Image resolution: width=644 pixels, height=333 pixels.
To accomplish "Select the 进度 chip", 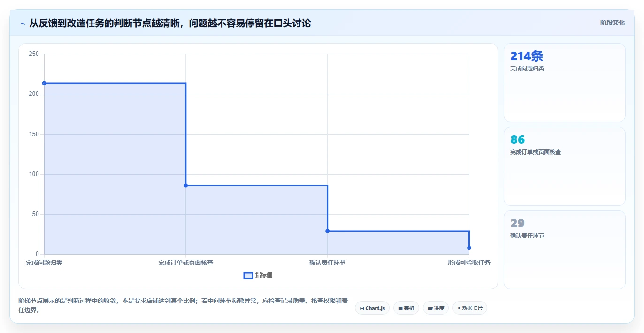I will click(x=436, y=308).
